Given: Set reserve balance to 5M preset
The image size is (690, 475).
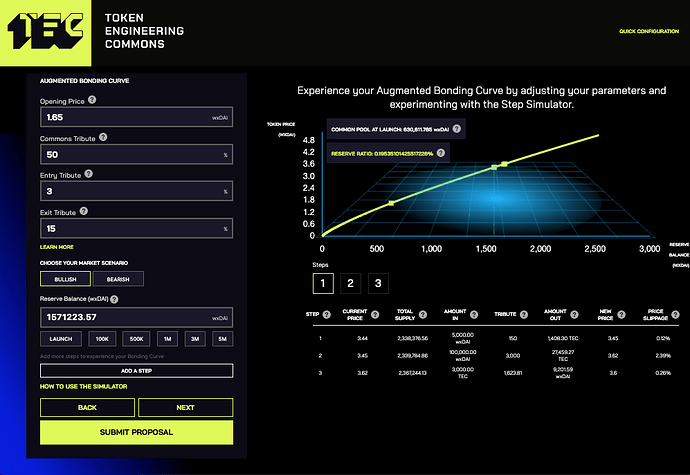Looking at the screenshot, I should point(222,339).
